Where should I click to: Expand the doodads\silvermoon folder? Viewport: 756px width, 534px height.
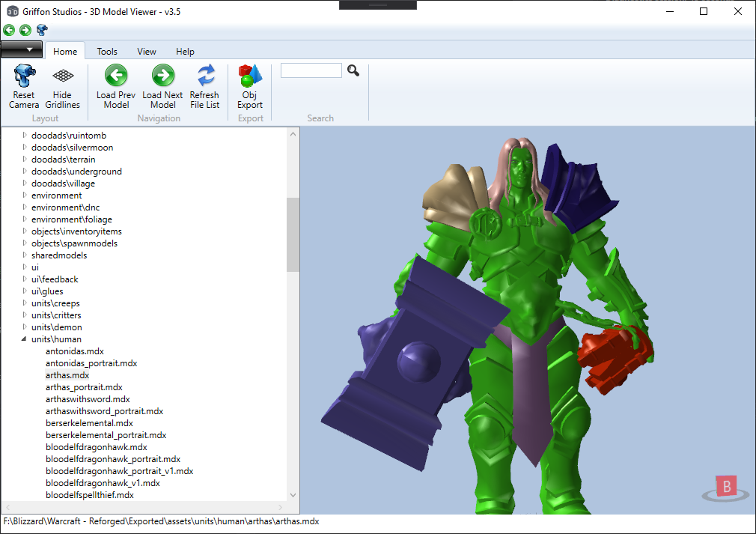[25, 147]
